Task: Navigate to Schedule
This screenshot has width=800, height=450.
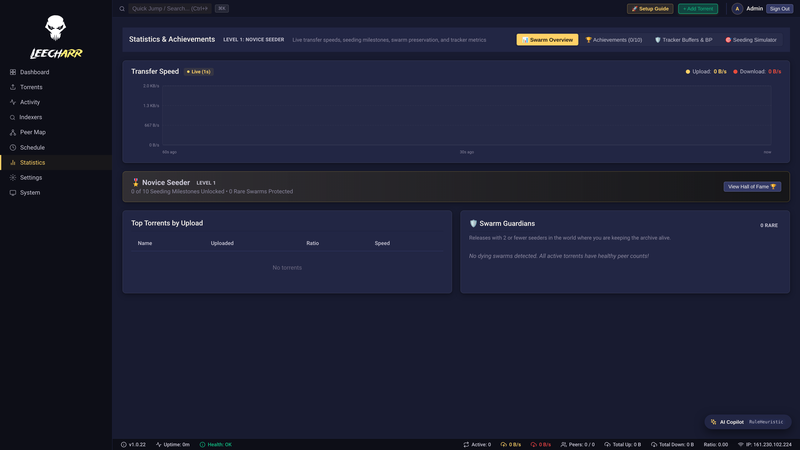Action: pyautogui.click(x=56, y=147)
